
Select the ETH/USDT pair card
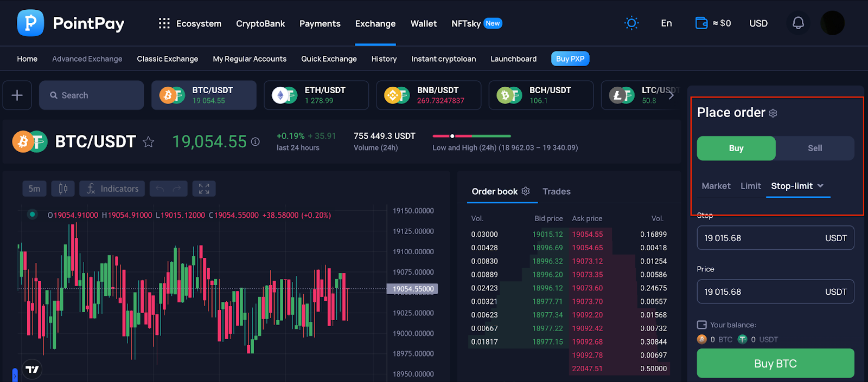click(x=316, y=95)
